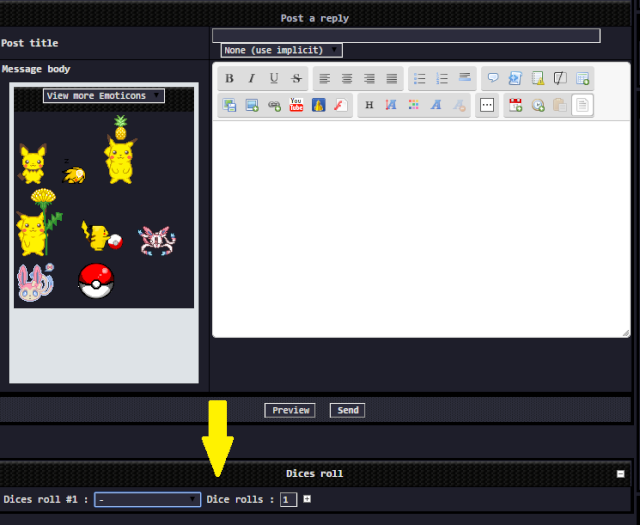Image resolution: width=640 pixels, height=525 pixels.
Task: Click the Post title input field
Action: tap(406, 36)
